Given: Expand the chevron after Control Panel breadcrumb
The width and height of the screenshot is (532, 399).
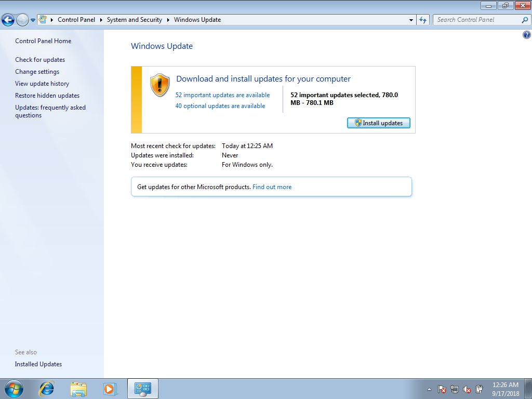Looking at the screenshot, I should 101,20.
